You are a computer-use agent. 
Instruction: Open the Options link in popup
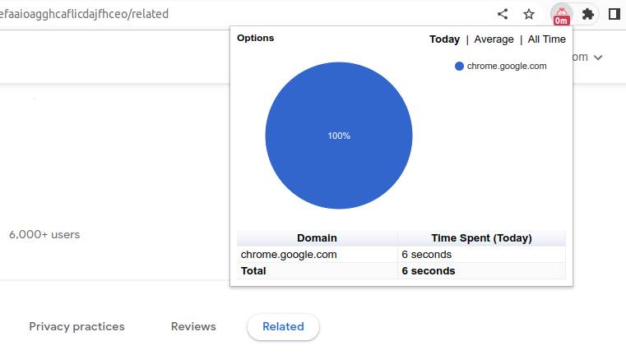[256, 39]
